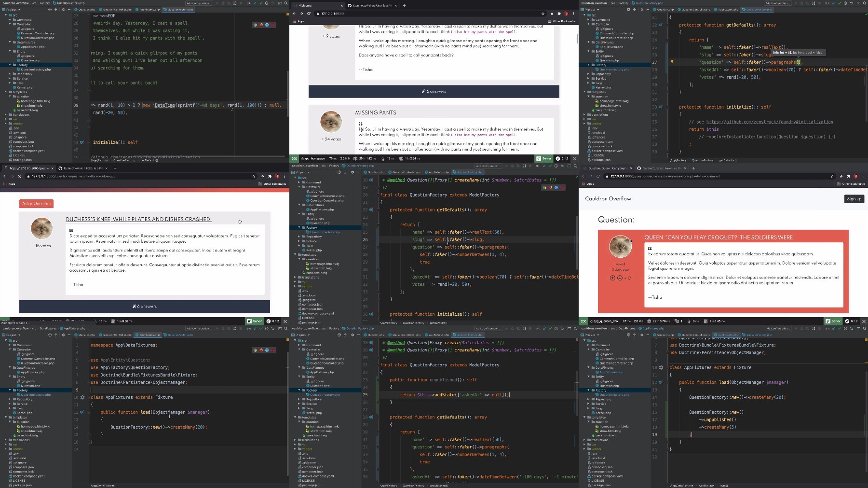This screenshot has height=488, width=868.
Task: Open Project panel settings gear in 'weird day' IDE
Action: (63, 9)
